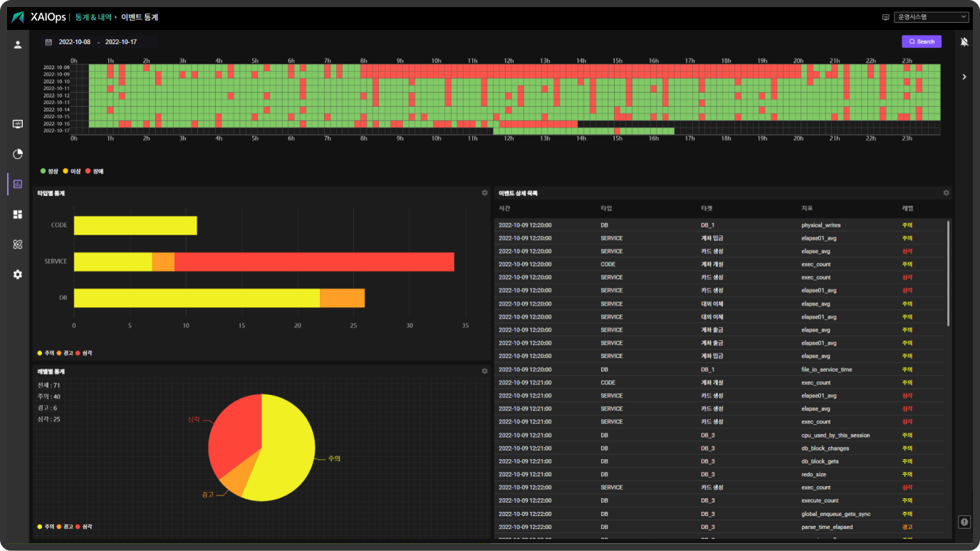Open the dashboard tiles sidebar icon

pyautogui.click(x=18, y=215)
